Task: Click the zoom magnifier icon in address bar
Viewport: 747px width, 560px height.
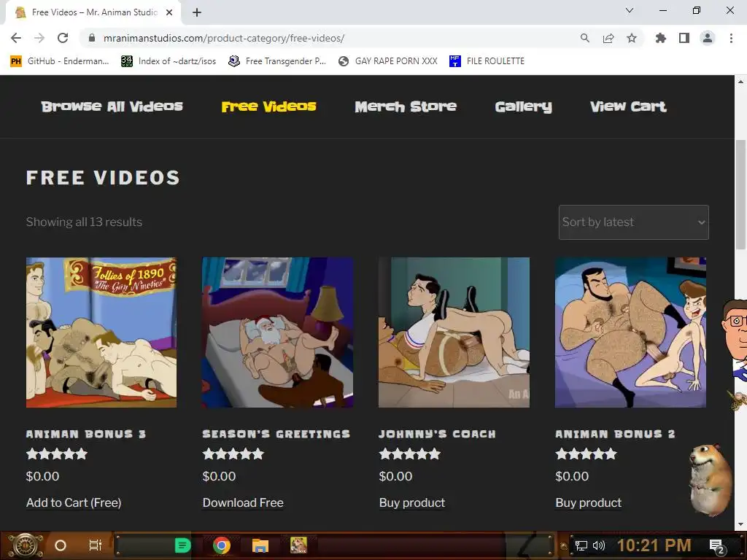Action: [x=584, y=38]
